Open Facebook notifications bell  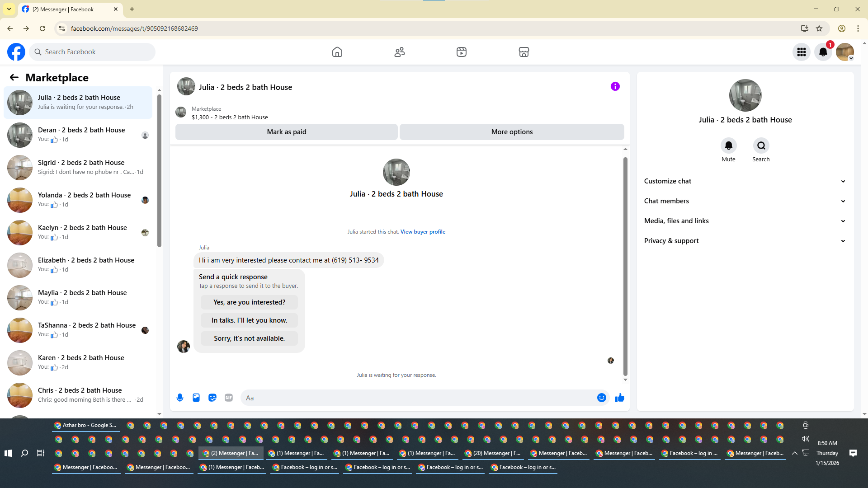tap(823, 52)
